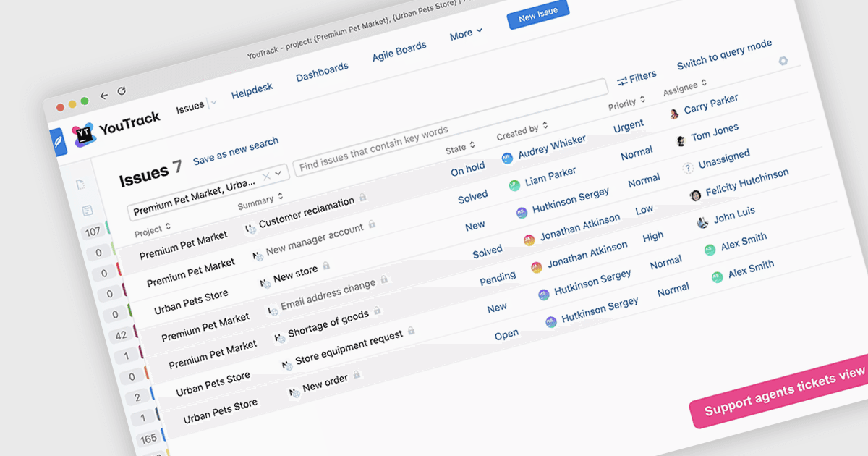
Task: Open the Email address change issue
Action: click(328, 294)
